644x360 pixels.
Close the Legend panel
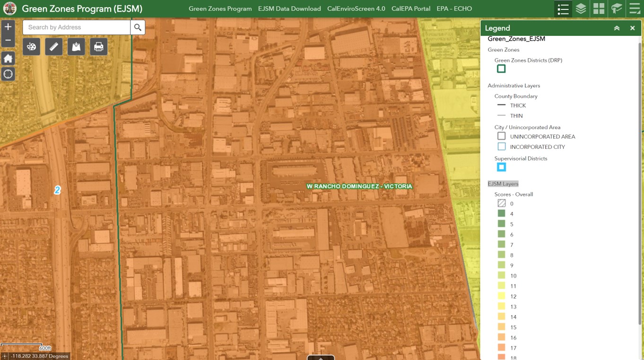pos(632,28)
